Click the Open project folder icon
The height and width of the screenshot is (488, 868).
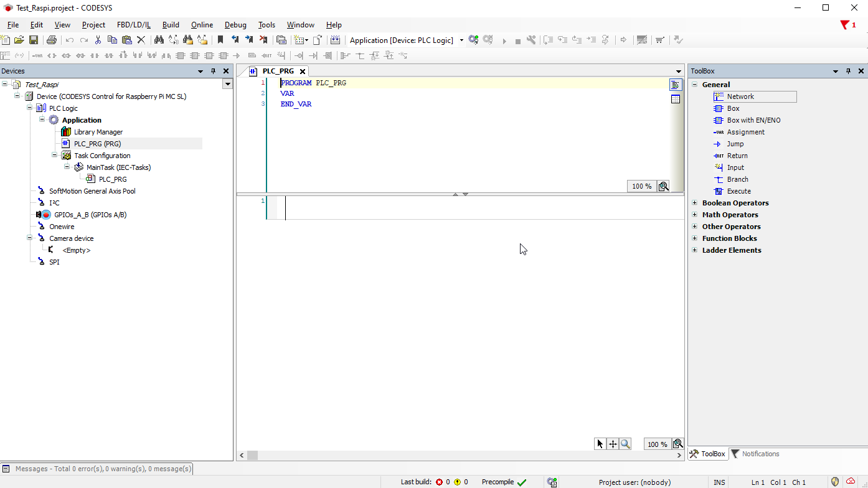[x=19, y=40]
